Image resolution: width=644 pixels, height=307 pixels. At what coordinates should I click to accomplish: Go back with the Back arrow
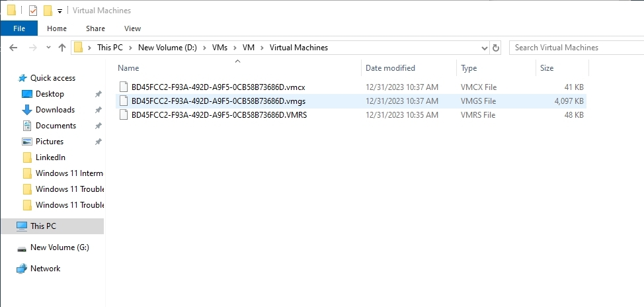(13, 48)
